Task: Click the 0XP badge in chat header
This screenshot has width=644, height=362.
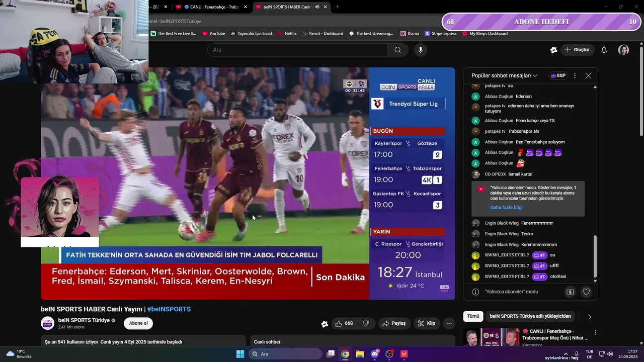Action: pyautogui.click(x=558, y=76)
